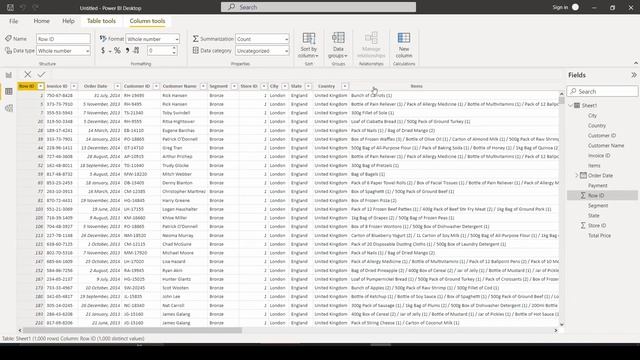Switch to the Table tools tab
This screenshot has width=640, height=360.
pyautogui.click(x=101, y=21)
